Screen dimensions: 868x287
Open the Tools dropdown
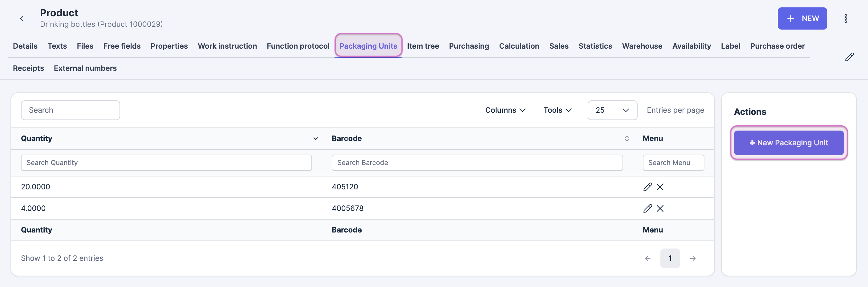557,110
